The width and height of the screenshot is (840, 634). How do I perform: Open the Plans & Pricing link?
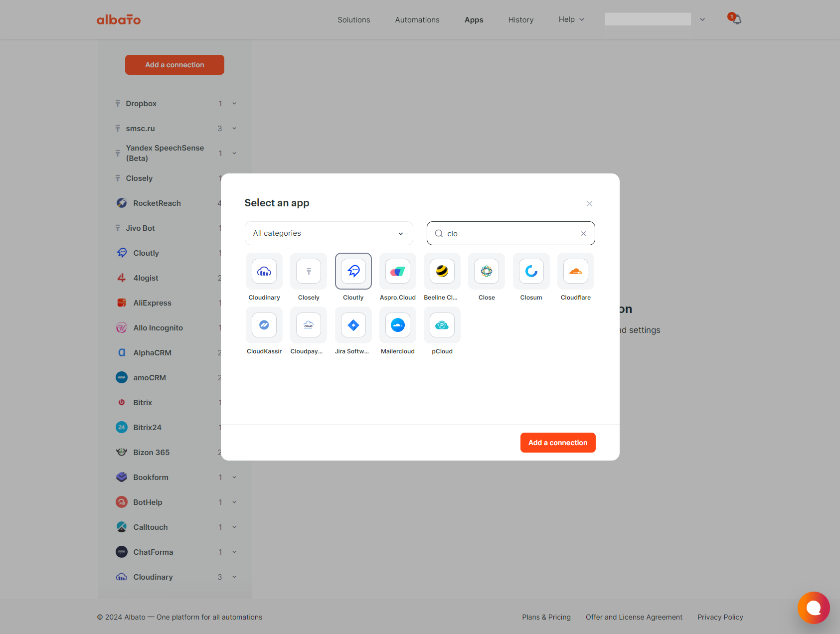tap(546, 617)
